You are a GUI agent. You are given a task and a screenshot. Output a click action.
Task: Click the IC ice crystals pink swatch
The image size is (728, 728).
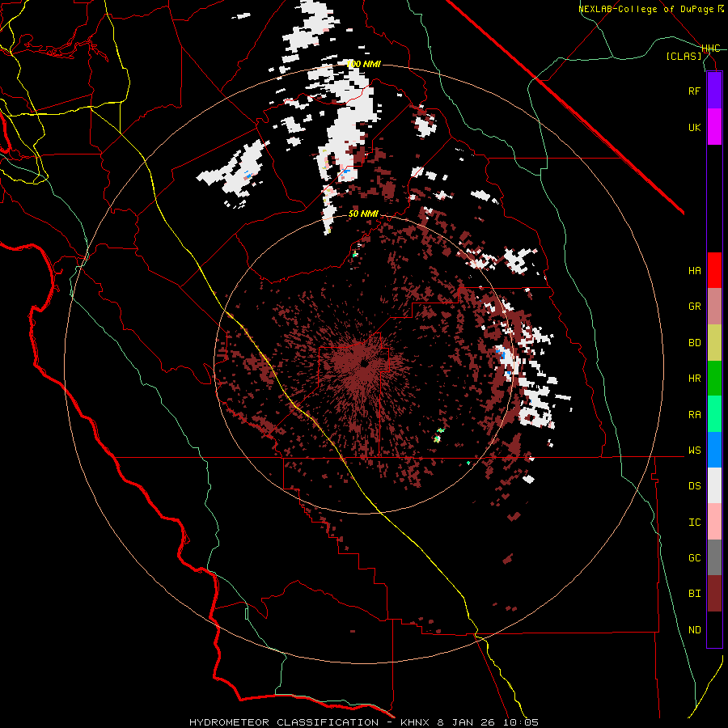(714, 522)
